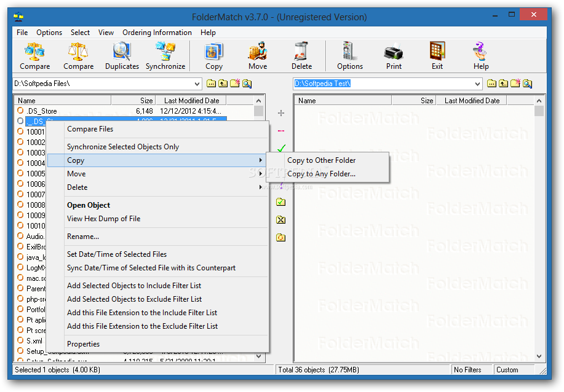The height and width of the screenshot is (392, 564).
Task: Click the Compare icon with plain gold scales
Action: click(x=78, y=56)
